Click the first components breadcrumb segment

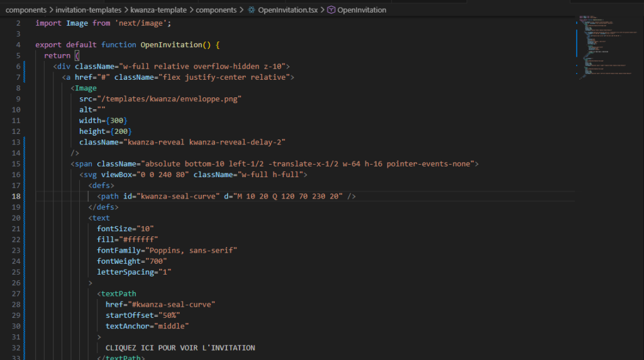point(27,10)
